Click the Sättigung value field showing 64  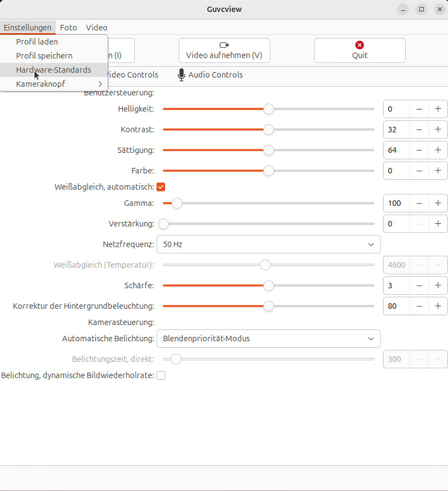click(396, 150)
